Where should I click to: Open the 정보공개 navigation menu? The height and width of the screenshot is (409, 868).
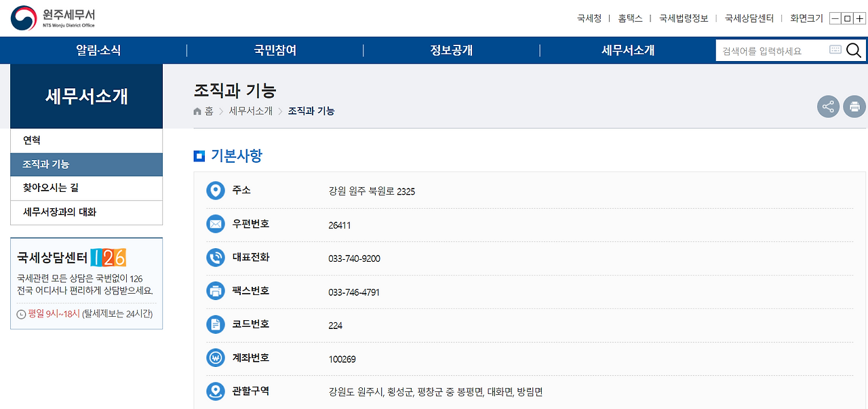[451, 50]
